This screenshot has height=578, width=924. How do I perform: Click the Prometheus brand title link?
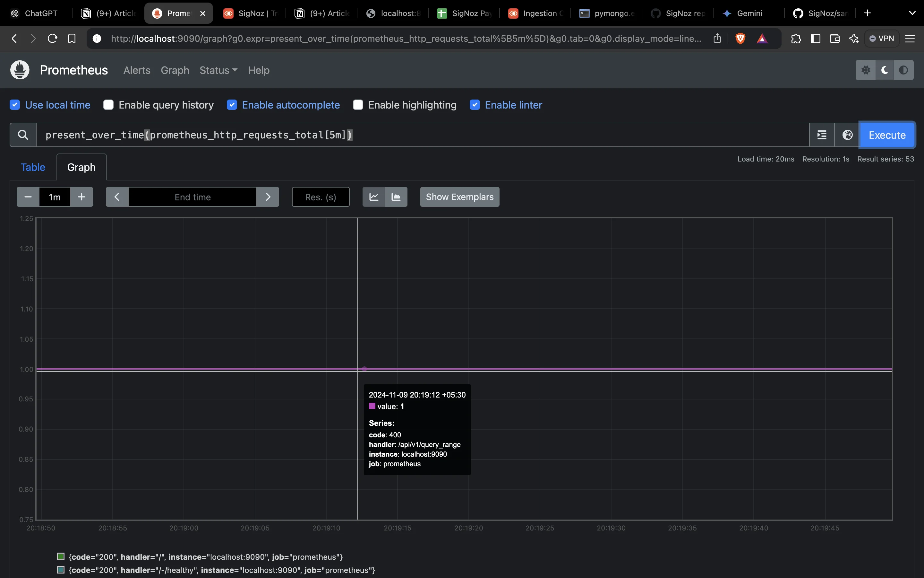click(x=74, y=70)
